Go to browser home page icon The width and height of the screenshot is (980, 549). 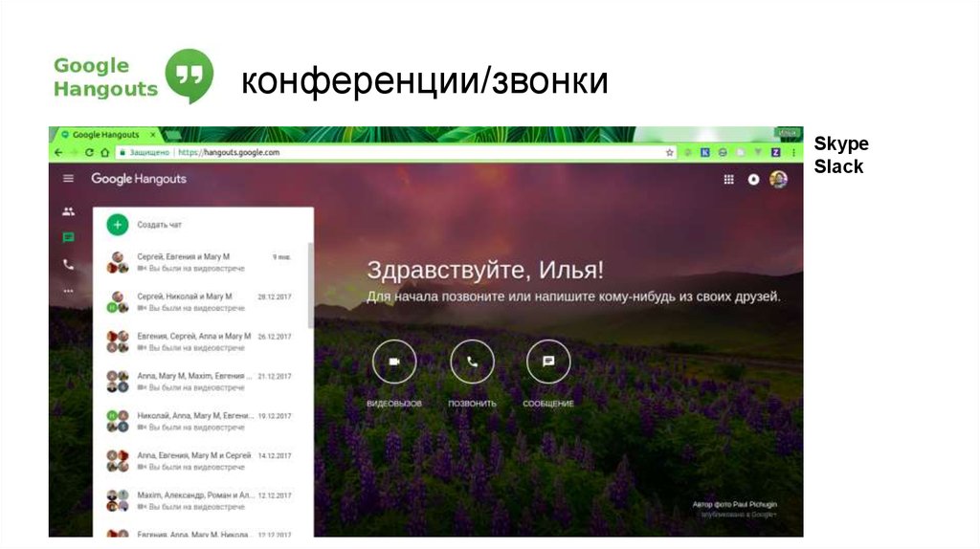pyautogui.click(x=105, y=152)
